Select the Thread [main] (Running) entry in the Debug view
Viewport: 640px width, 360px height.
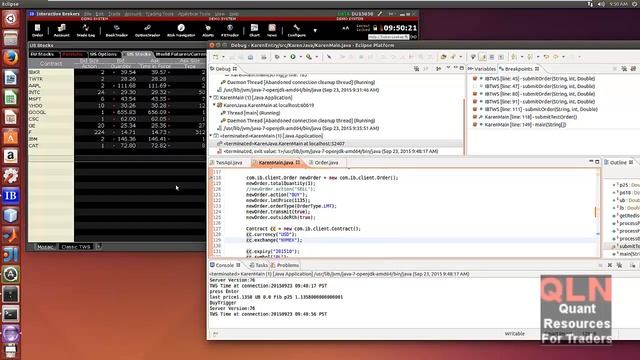[253, 113]
